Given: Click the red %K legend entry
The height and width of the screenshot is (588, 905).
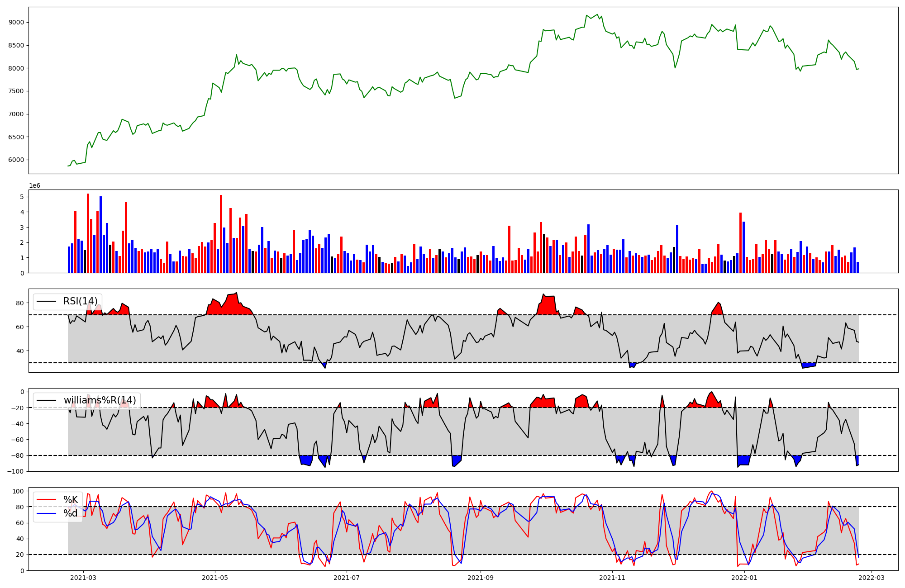Looking at the screenshot, I should (x=71, y=500).
